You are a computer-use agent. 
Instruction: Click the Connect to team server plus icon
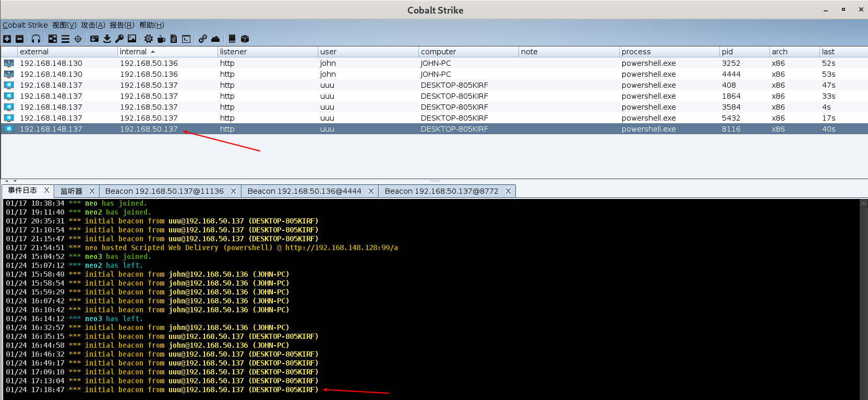[x=7, y=39]
